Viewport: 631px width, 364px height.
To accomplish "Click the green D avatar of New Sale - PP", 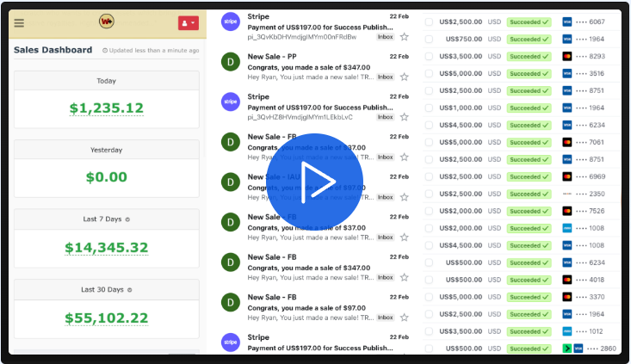I will click(230, 62).
